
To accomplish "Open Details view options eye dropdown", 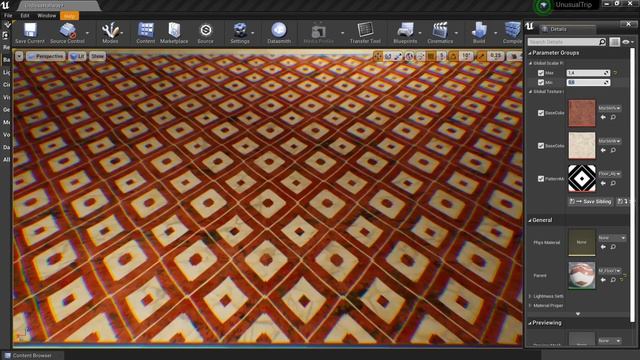I will click(628, 42).
